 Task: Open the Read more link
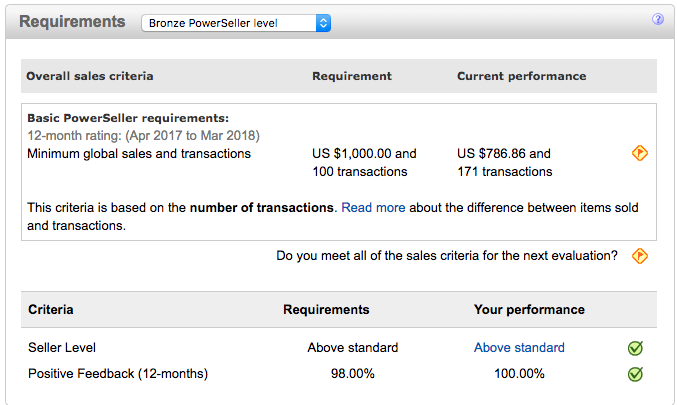373,208
